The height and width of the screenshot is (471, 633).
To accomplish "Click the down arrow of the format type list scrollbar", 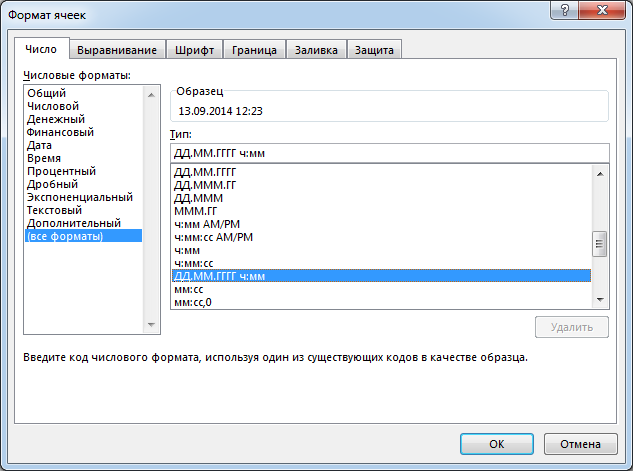I will tap(600, 299).
